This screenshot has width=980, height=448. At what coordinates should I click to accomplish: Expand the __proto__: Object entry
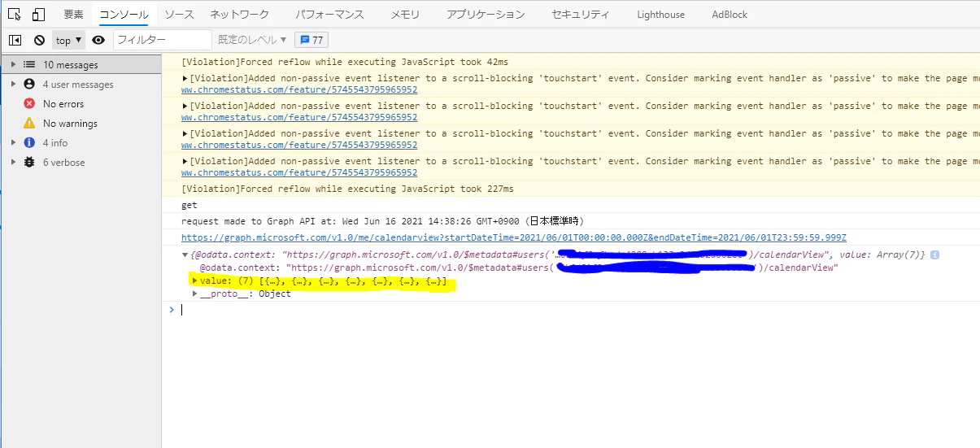click(195, 294)
